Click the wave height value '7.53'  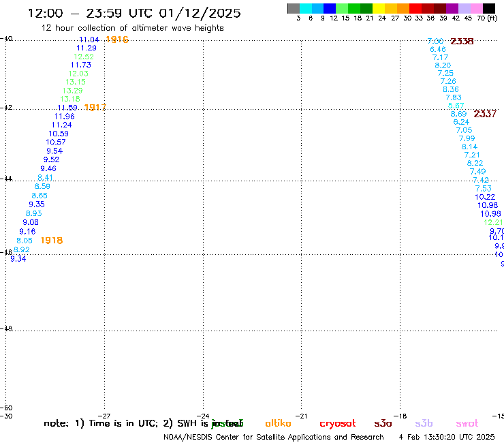coord(484,189)
